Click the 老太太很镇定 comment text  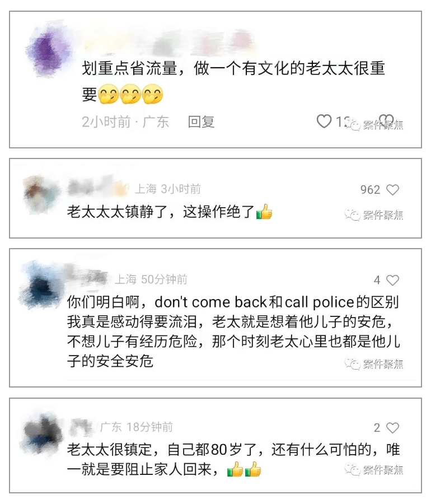(233, 459)
